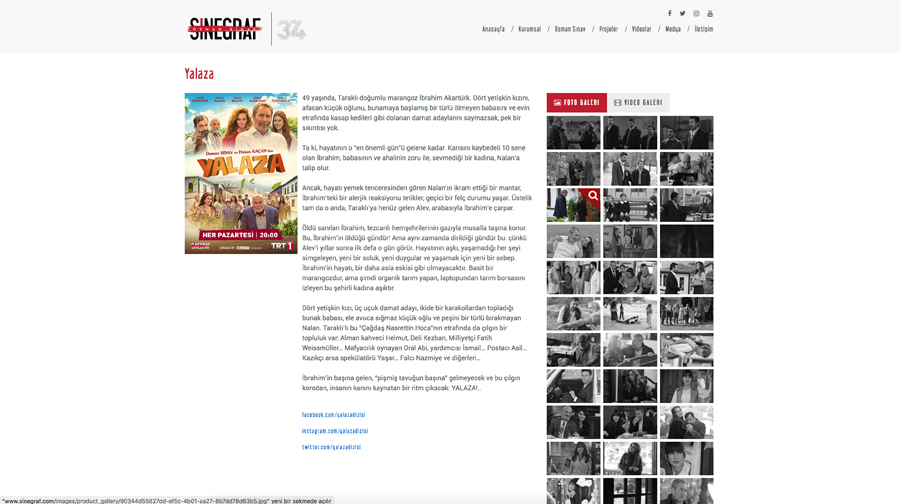Open the Instagram icon in the header
Screen dimensions: 900x504
(x=696, y=14)
